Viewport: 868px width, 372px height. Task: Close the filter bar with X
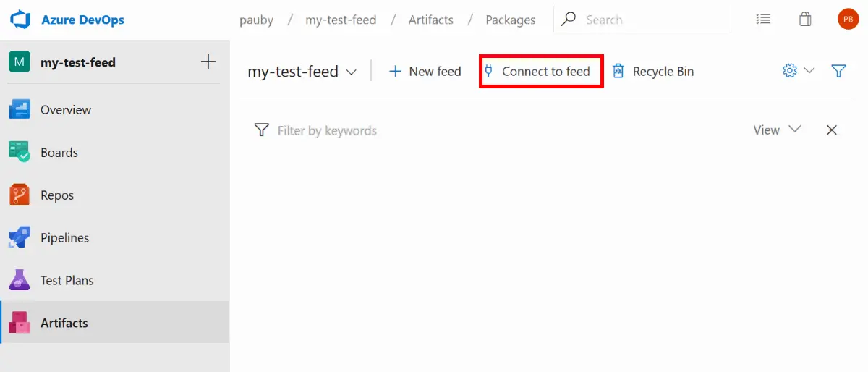click(x=832, y=130)
